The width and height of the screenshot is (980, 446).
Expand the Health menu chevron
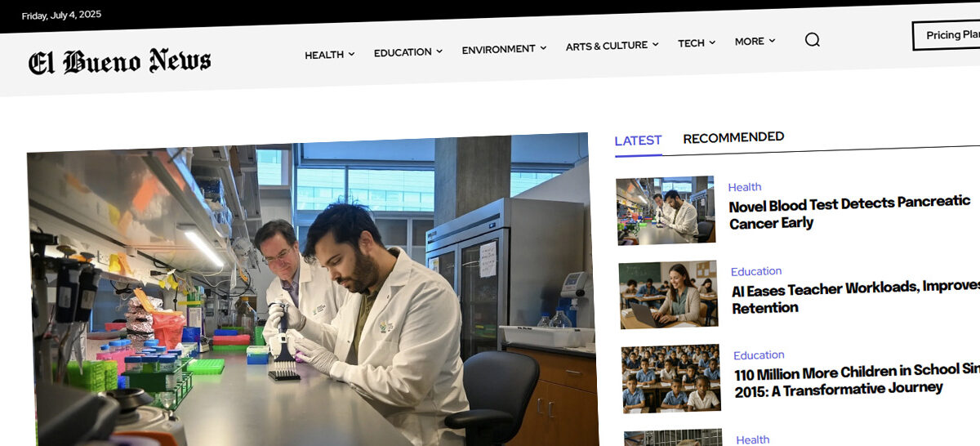352,54
